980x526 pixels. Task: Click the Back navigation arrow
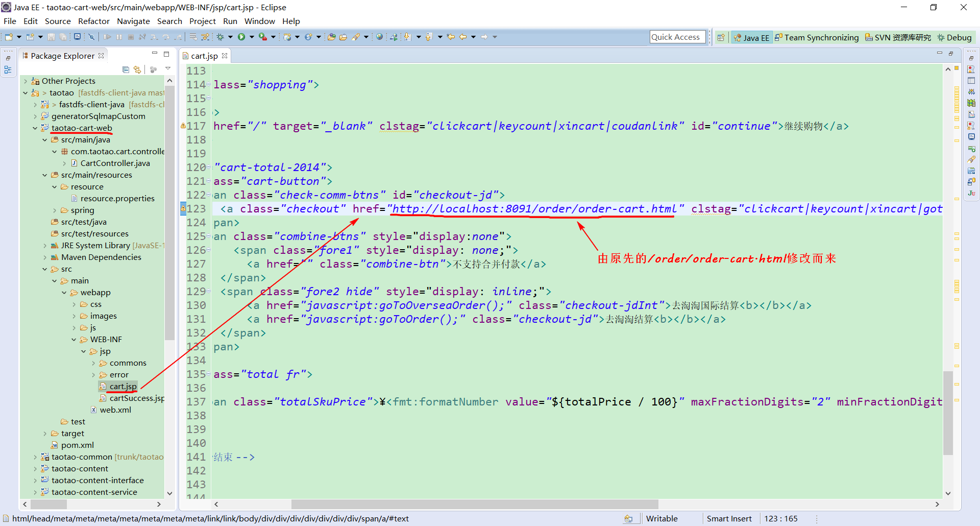coord(463,37)
